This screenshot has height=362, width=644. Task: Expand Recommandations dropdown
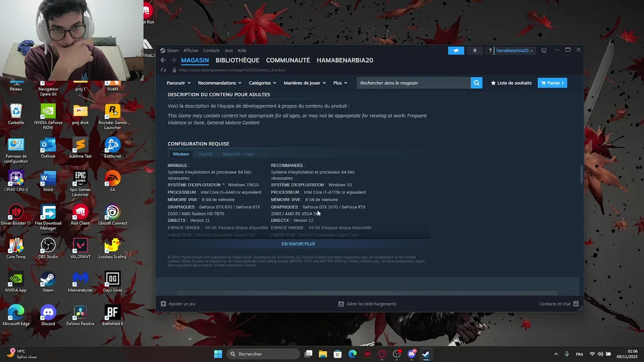(x=219, y=83)
